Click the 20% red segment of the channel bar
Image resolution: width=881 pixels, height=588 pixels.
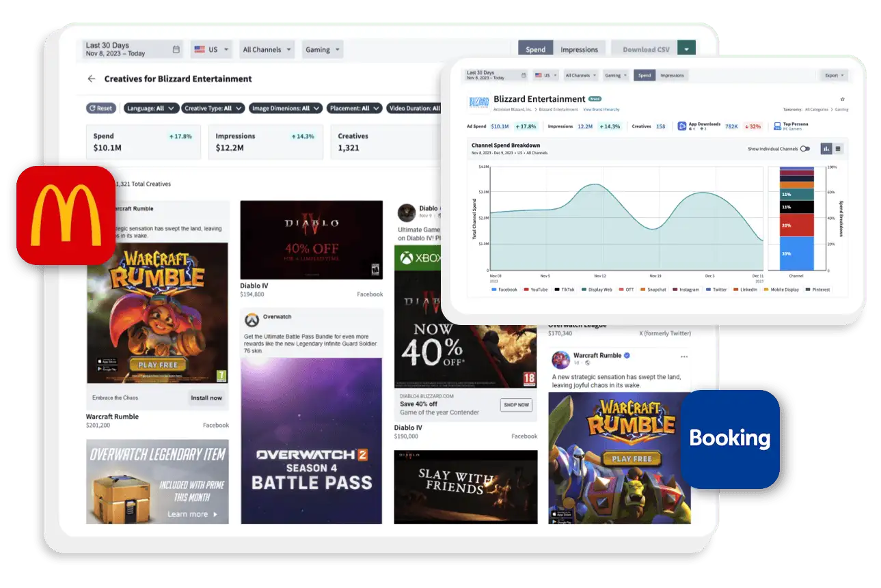tap(796, 225)
